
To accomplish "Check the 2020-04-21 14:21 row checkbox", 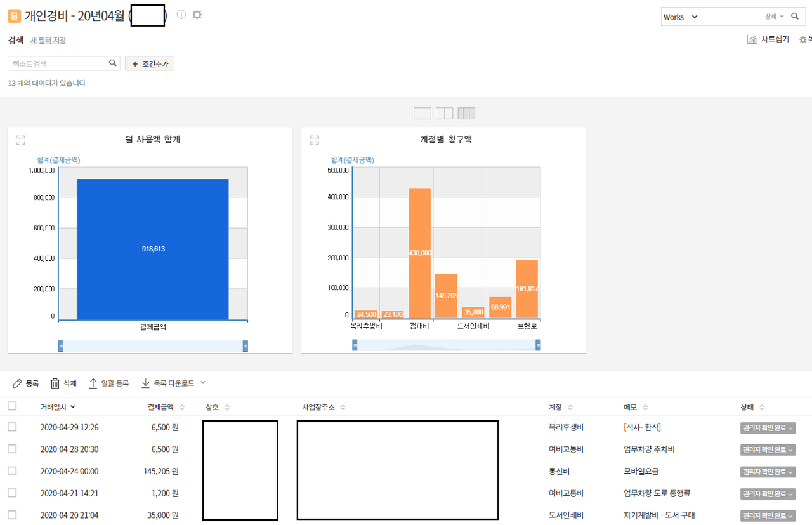I will 12,493.
